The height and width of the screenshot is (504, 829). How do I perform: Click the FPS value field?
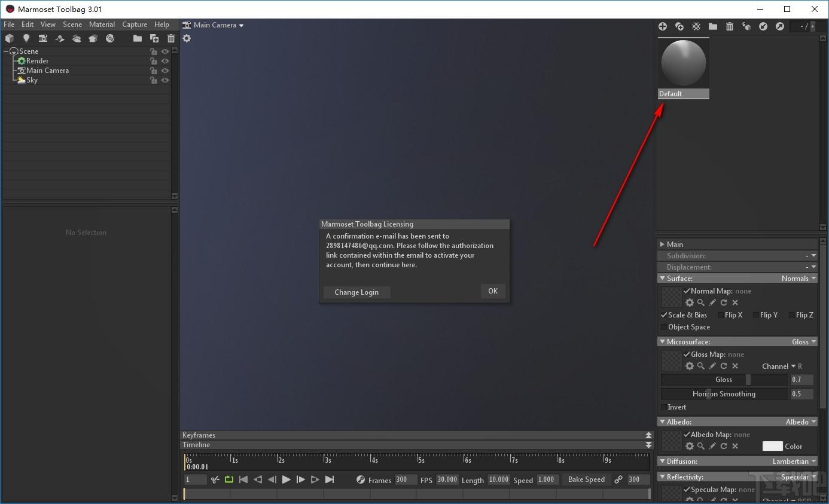click(447, 479)
